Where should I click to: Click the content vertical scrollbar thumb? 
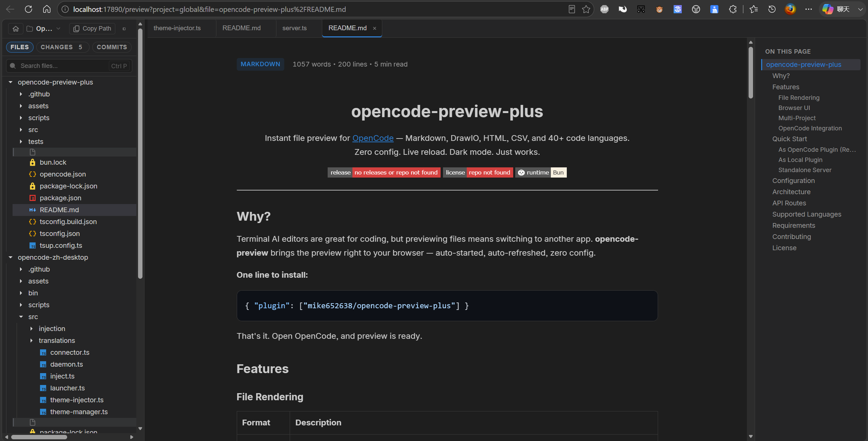(x=751, y=73)
